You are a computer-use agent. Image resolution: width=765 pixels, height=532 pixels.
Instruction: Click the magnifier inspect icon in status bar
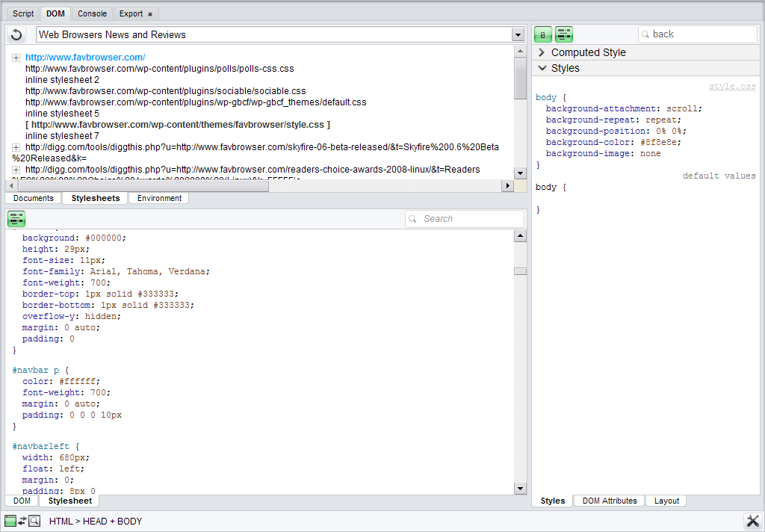click(34, 521)
